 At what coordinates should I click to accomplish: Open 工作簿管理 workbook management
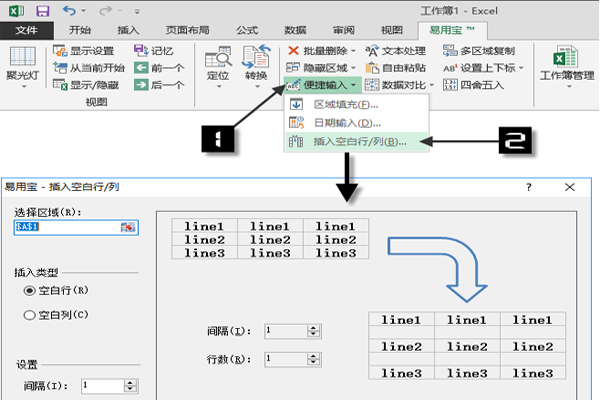click(x=564, y=62)
